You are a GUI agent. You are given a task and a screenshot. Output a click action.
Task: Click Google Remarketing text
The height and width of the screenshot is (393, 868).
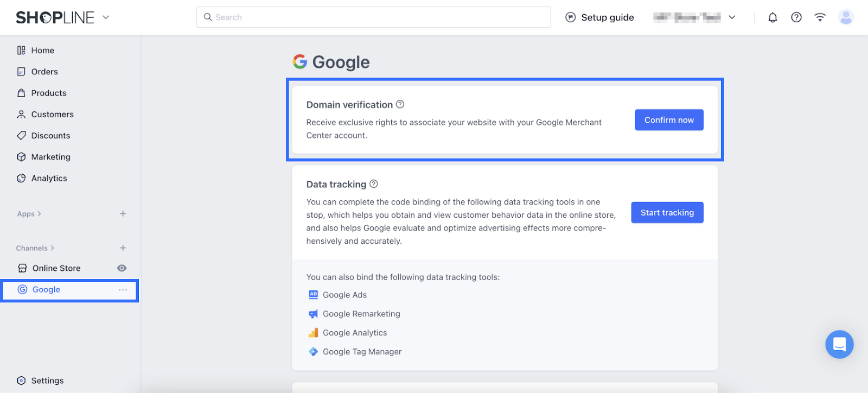point(361,314)
